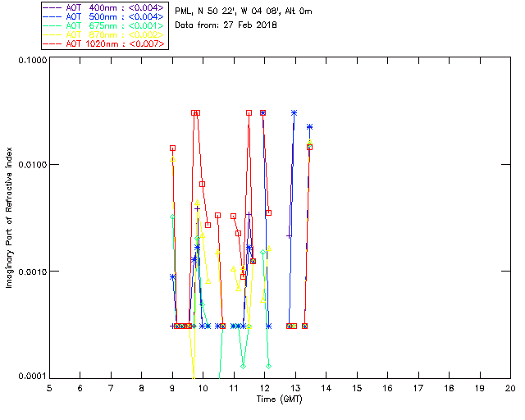Screen dimensions: 525x420
Task: Click the x-axis tick label 12
Action: click(x=264, y=388)
